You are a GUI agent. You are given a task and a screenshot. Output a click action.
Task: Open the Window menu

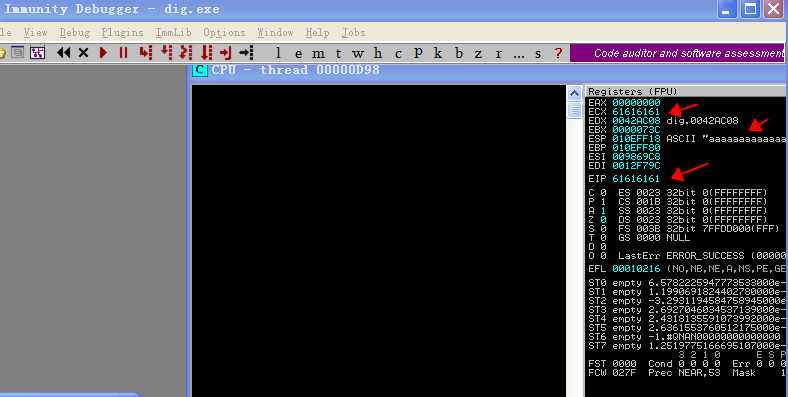coord(275,32)
